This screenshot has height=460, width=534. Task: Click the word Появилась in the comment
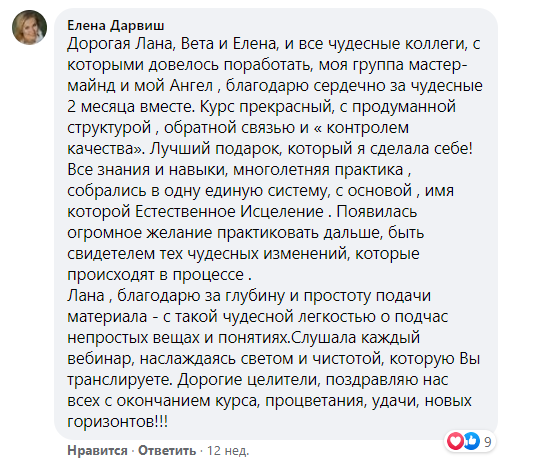click(x=377, y=211)
